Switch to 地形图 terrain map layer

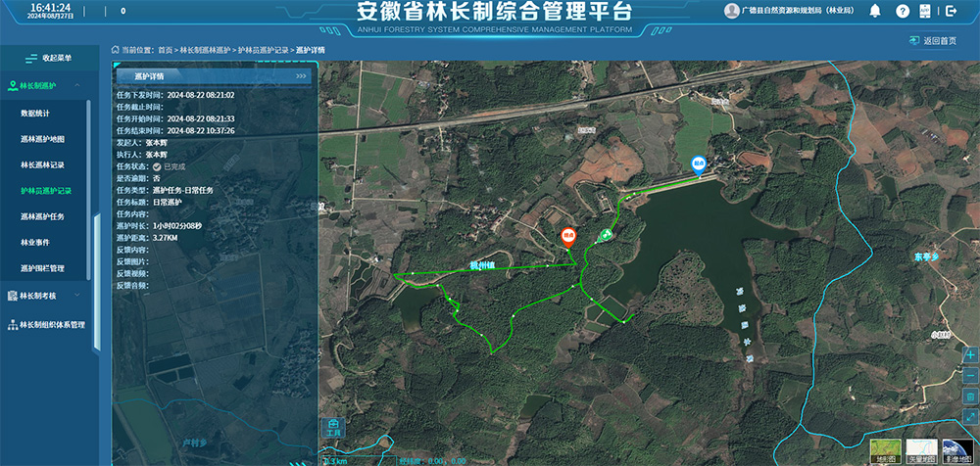(x=884, y=449)
